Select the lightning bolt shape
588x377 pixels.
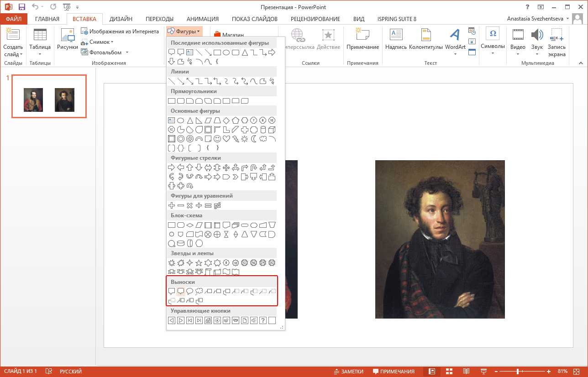[x=236, y=139]
